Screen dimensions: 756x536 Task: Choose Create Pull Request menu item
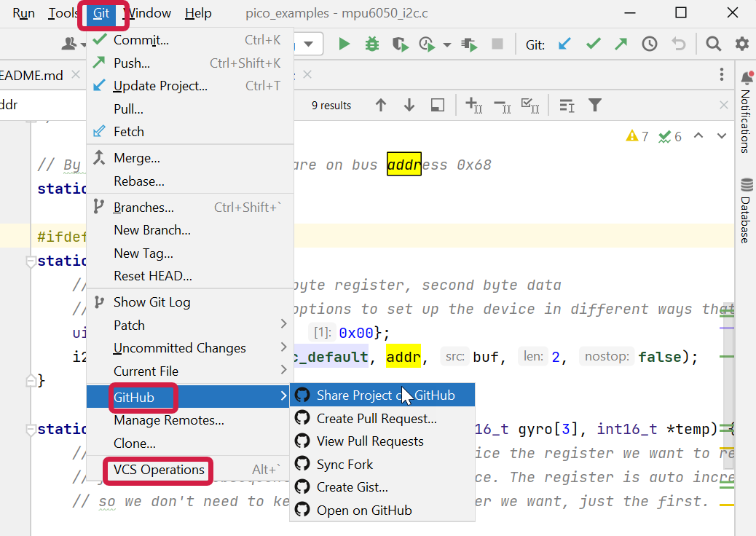[x=377, y=419]
